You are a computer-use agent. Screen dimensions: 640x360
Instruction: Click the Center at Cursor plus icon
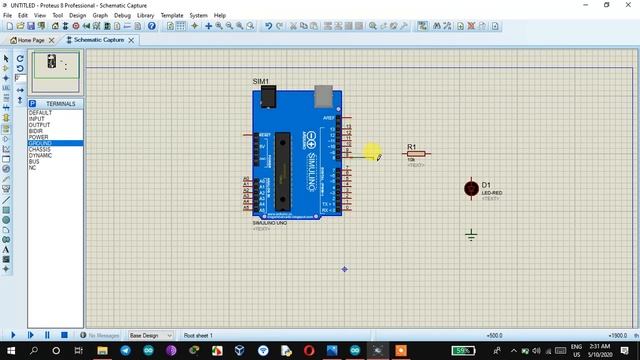208,26
